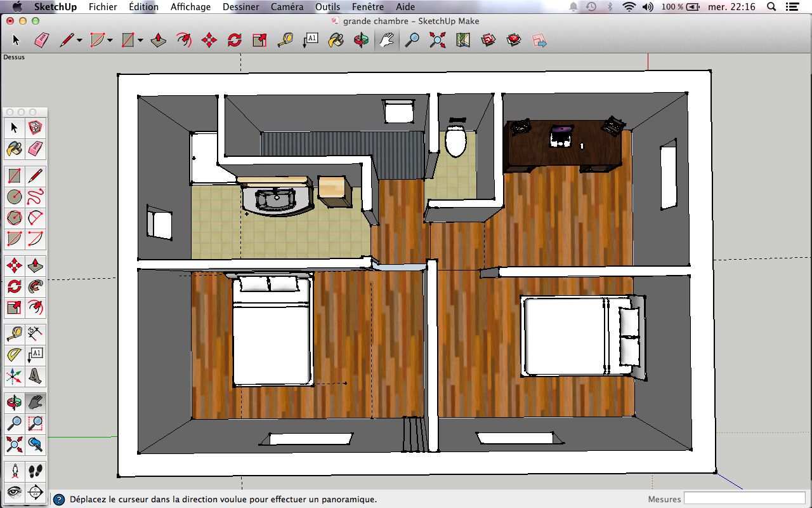The width and height of the screenshot is (812, 508).
Task: Click the Pan hand in top toolbar
Action: [x=386, y=41]
